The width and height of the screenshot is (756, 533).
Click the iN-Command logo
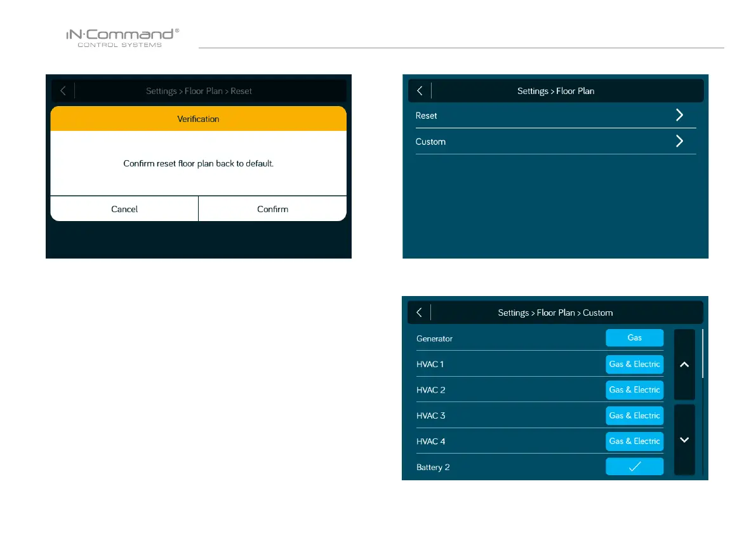click(123, 37)
